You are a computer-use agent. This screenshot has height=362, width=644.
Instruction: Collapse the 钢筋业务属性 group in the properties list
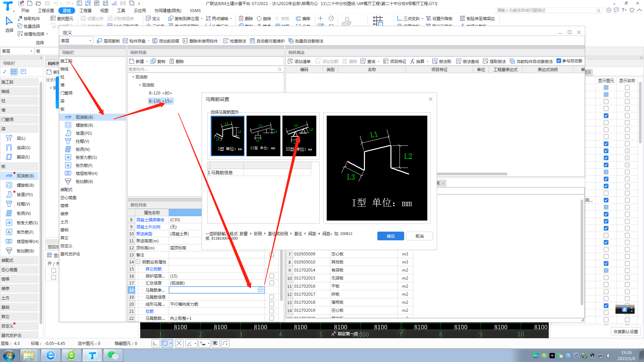[x=138, y=262]
